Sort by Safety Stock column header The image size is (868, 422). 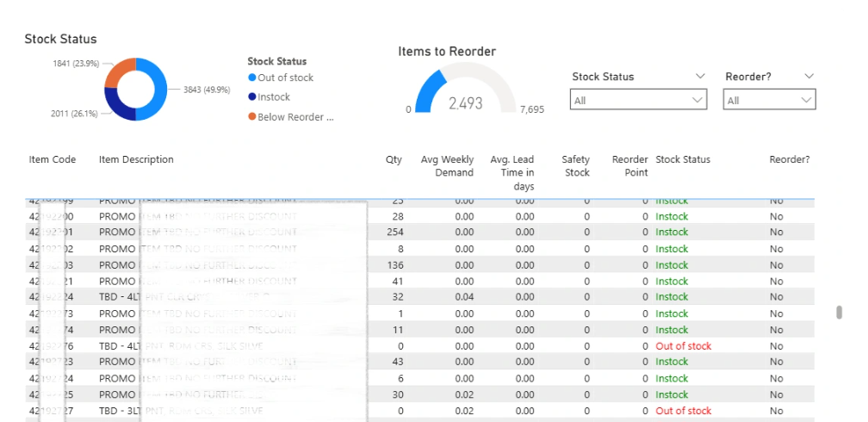tap(576, 166)
